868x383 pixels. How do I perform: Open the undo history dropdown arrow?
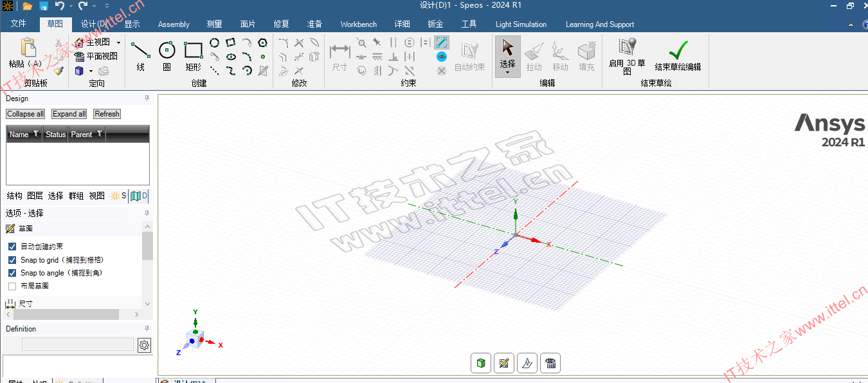[x=70, y=6]
